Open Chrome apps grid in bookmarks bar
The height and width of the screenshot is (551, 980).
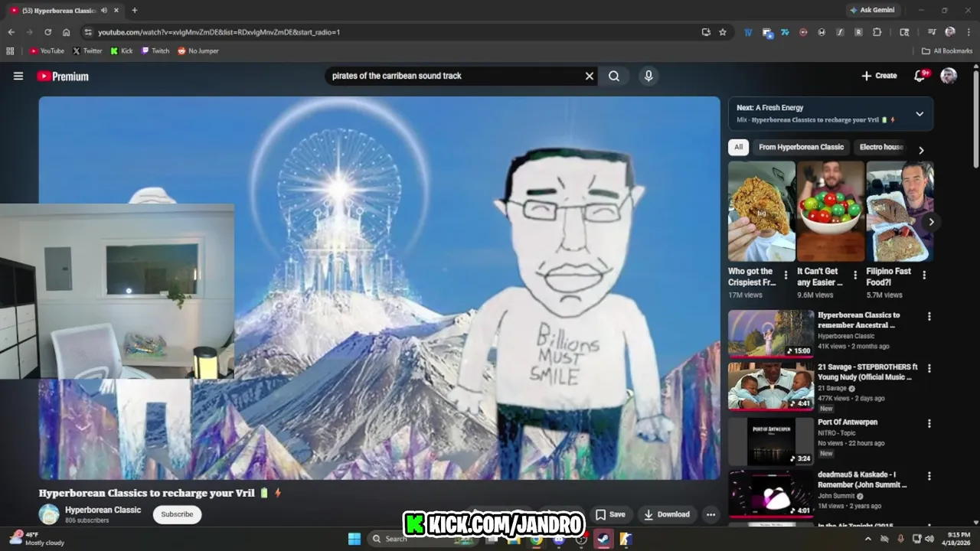10,51
